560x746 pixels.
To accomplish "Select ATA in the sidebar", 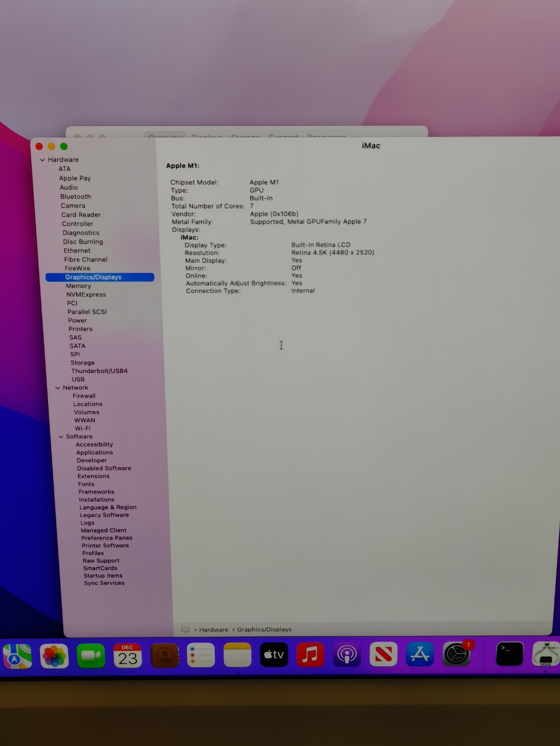I will tap(64, 169).
